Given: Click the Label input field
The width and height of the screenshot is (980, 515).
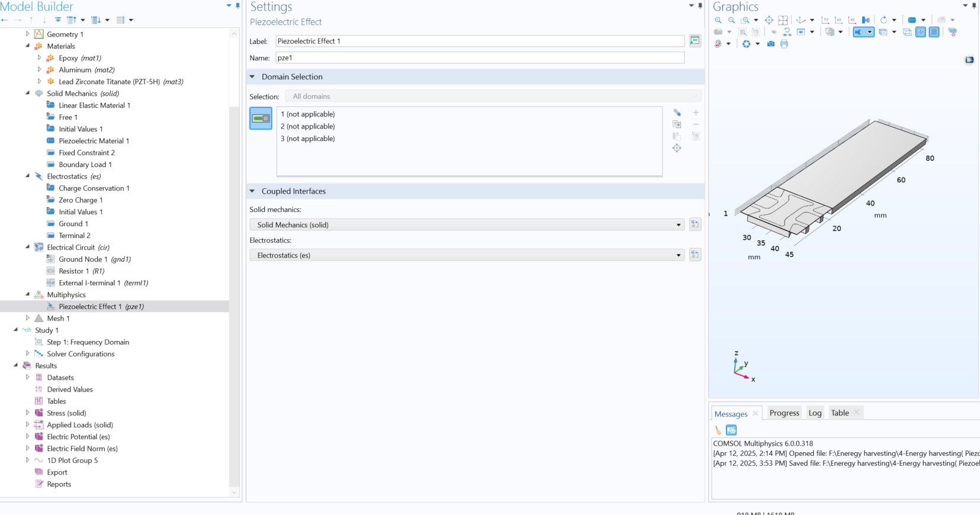Looking at the screenshot, I should (x=480, y=41).
